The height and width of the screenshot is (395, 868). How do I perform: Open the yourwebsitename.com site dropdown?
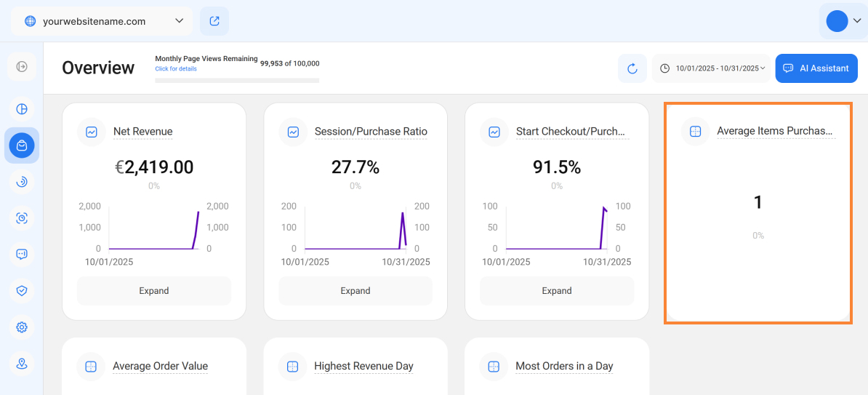102,21
